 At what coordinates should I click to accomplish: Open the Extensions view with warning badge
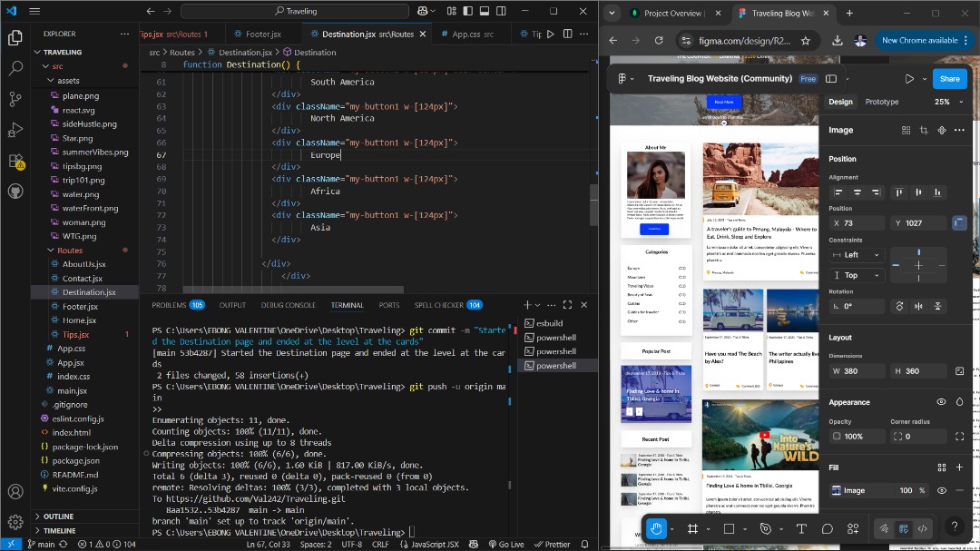(x=15, y=162)
